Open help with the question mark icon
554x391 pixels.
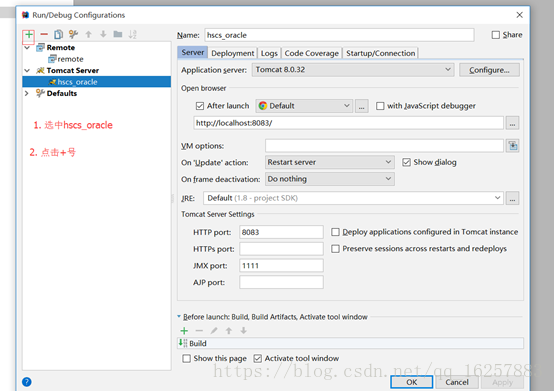coord(27,382)
